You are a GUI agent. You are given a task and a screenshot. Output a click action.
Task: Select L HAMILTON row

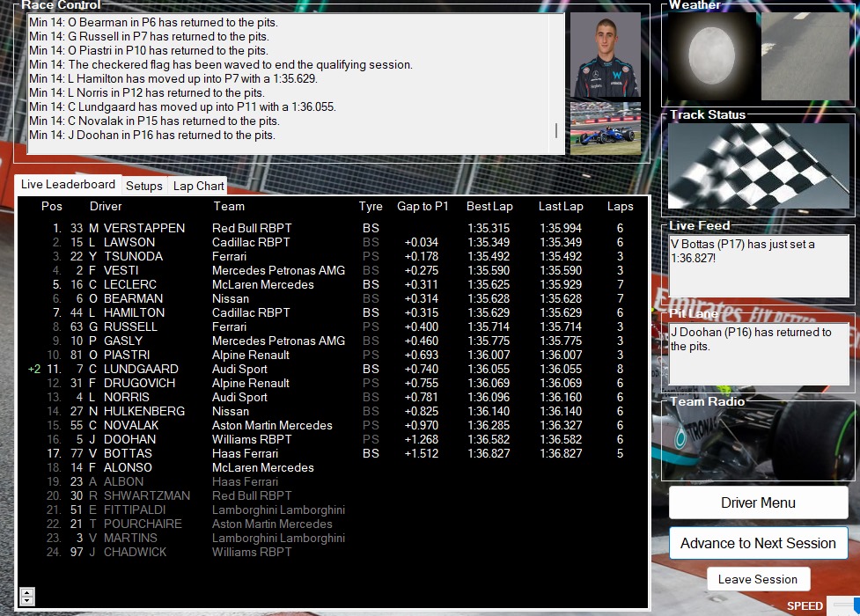click(333, 312)
